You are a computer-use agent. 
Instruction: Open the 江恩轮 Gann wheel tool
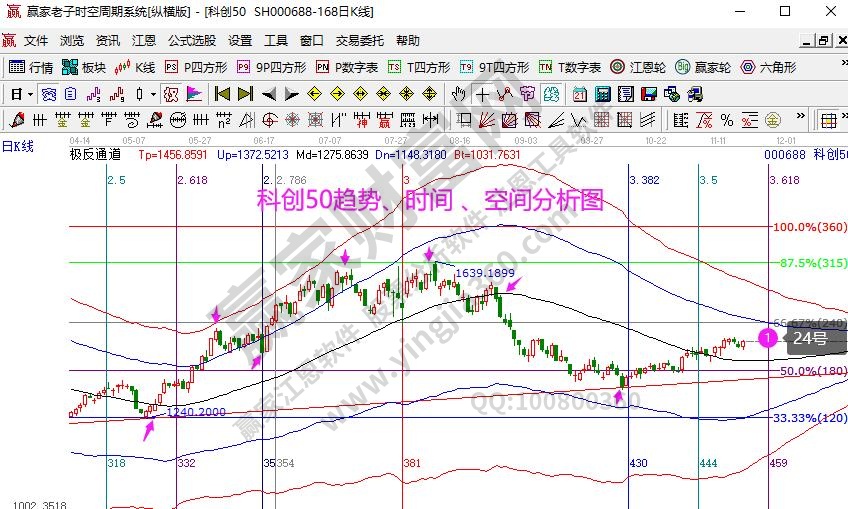pos(638,68)
